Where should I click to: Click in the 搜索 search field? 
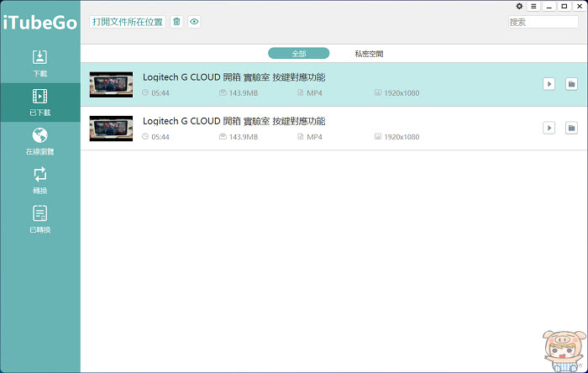point(543,22)
